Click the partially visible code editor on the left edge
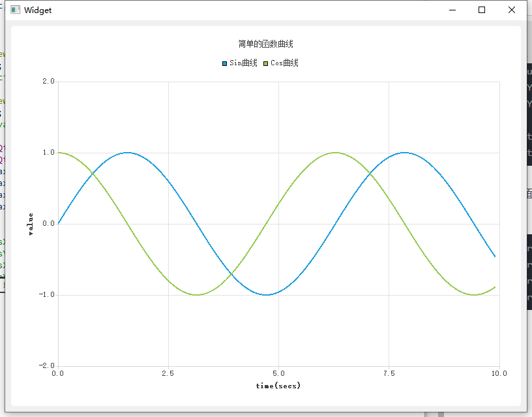Screen dimensions: 532x417 tap(3, 196)
